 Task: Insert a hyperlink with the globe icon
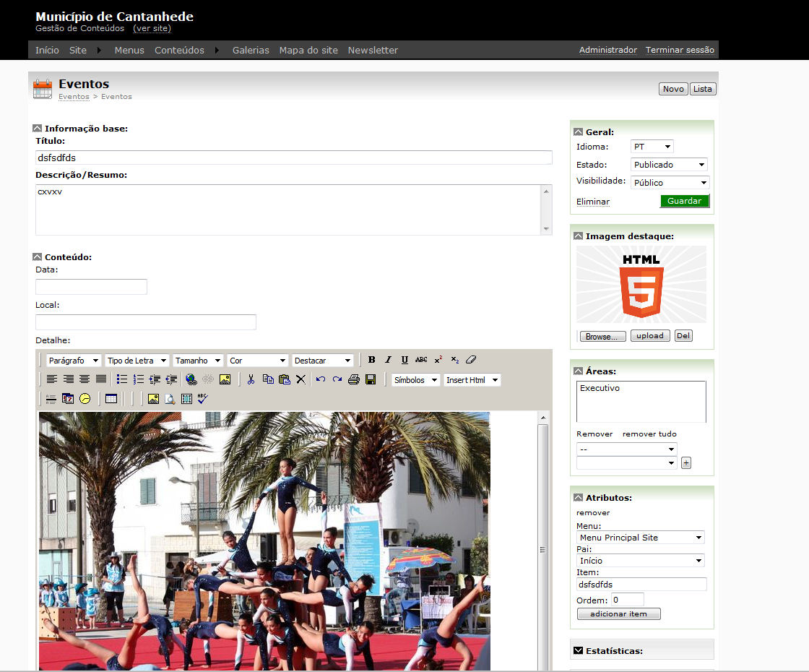(191, 379)
